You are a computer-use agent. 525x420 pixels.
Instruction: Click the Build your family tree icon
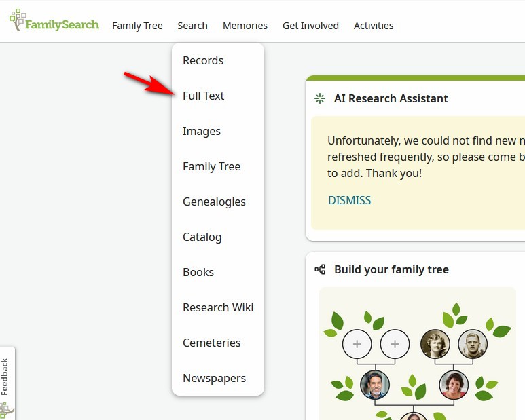point(320,269)
